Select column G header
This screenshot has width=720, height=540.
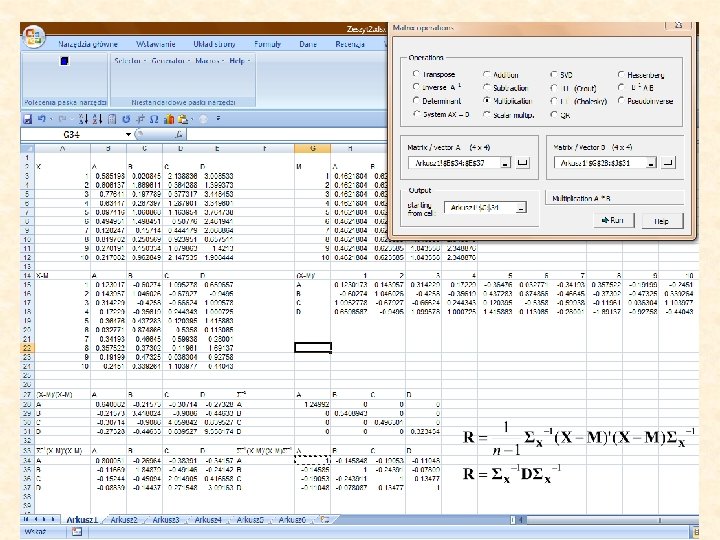(312, 148)
